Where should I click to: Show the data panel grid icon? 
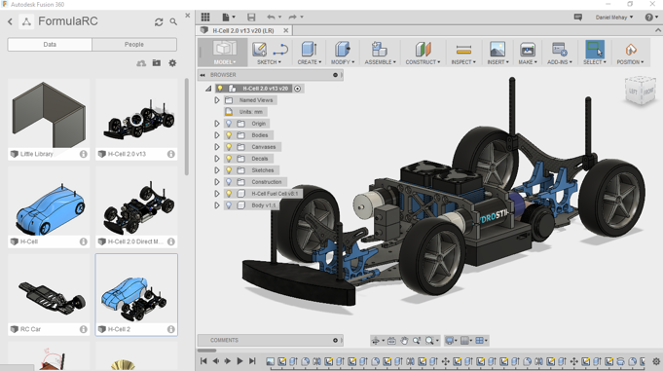click(205, 17)
